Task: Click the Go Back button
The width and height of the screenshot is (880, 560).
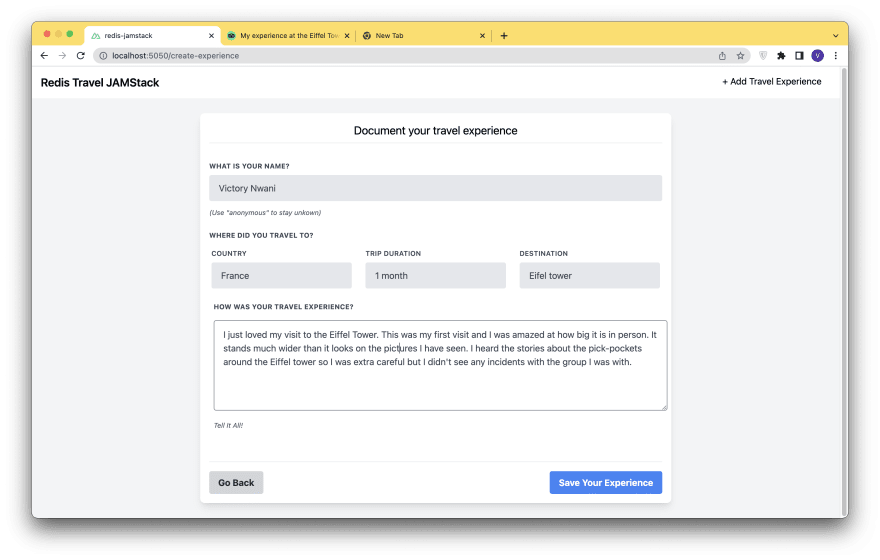Action: point(236,483)
